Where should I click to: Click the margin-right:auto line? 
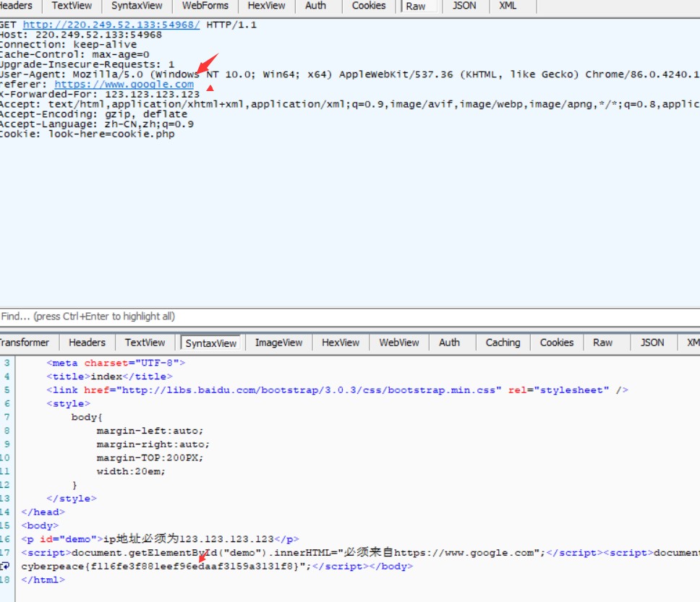tap(153, 444)
